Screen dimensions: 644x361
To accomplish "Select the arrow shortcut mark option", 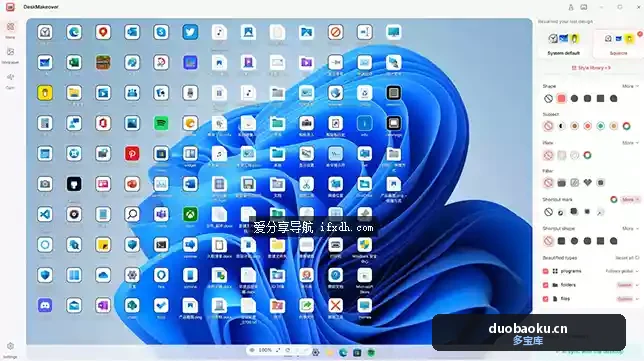I will pos(600,212).
